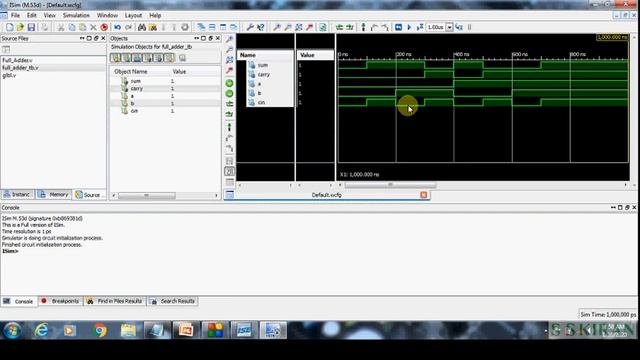The image size is (640, 360).
Task: Click the Previous Transition icon in vertical toolbar
Action: 229,104
